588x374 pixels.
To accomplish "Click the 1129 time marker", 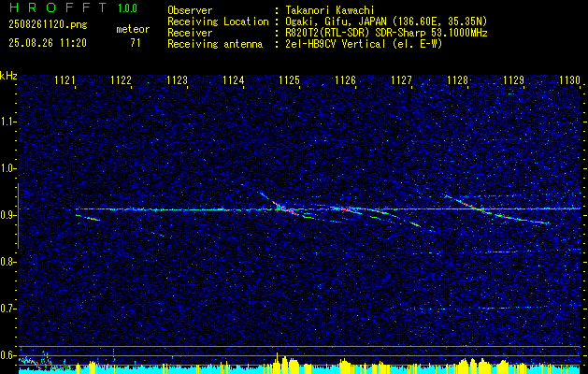I will point(513,80).
